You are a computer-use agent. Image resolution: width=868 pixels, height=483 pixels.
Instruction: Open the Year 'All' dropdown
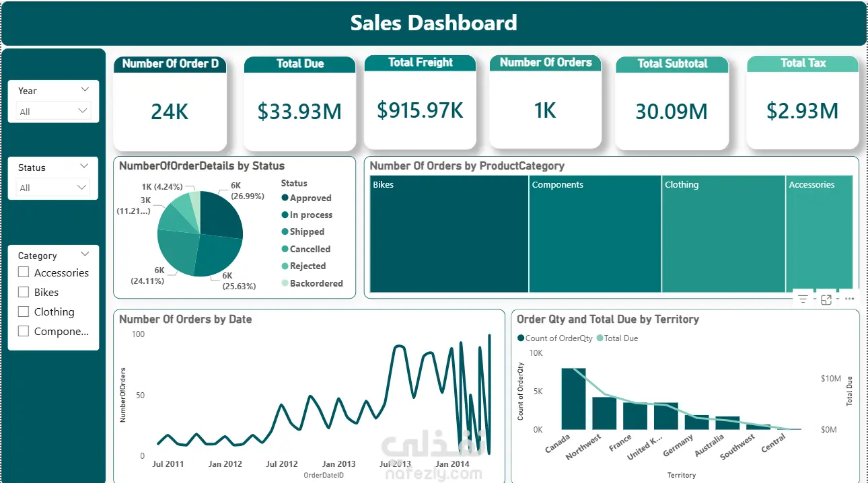point(53,111)
